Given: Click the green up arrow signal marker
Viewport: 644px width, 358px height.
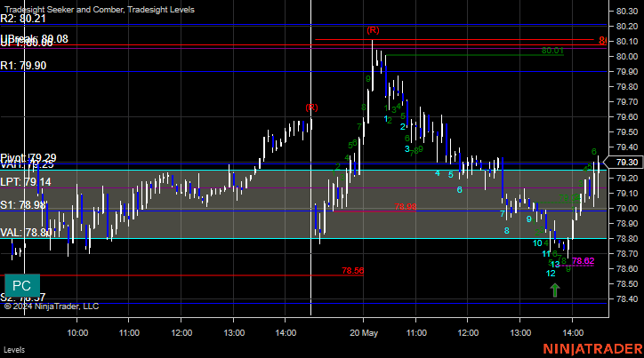Looking at the screenshot, I should [555, 290].
